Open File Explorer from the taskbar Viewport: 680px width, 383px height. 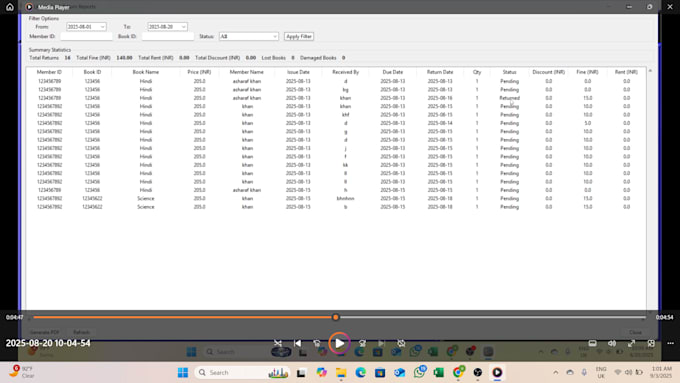pyautogui.click(x=341, y=373)
